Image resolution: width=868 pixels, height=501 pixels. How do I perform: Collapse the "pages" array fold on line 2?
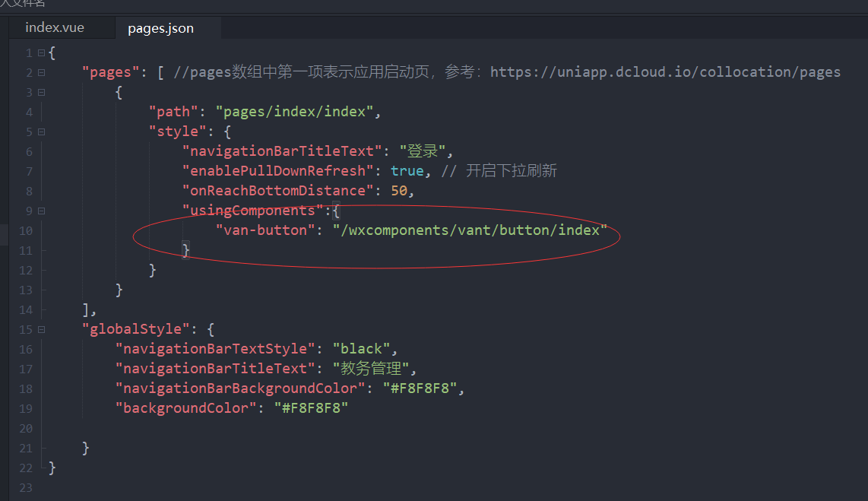point(41,72)
